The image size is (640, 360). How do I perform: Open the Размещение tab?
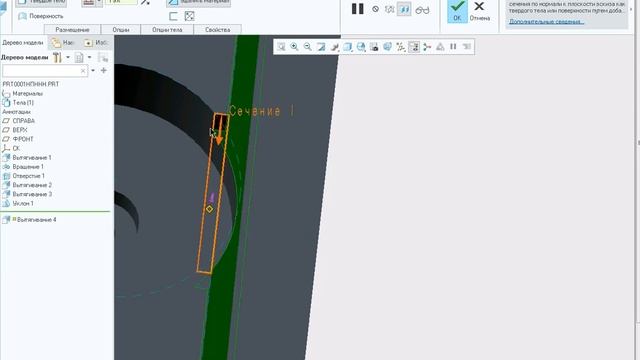[x=72, y=30]
